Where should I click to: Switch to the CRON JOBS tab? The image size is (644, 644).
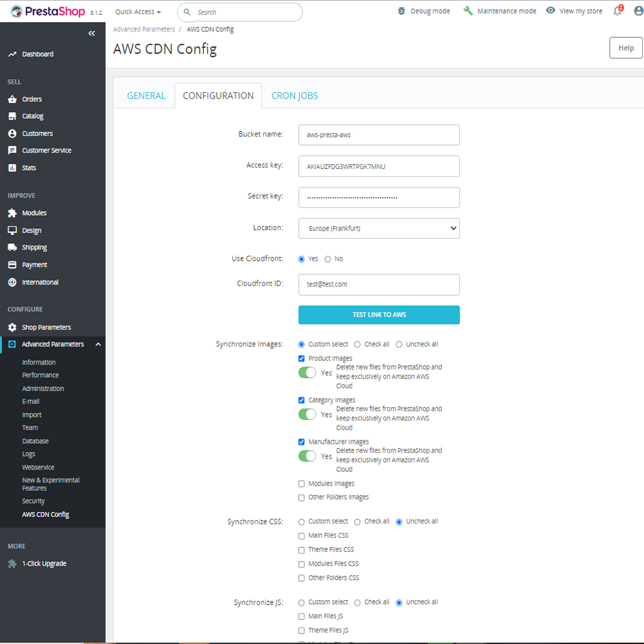tap(294, 95)
